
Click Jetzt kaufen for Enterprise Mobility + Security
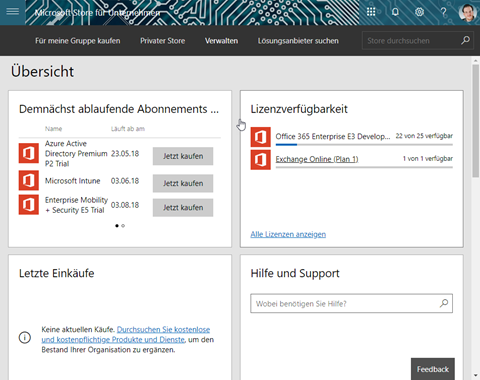tap(183, 208)
